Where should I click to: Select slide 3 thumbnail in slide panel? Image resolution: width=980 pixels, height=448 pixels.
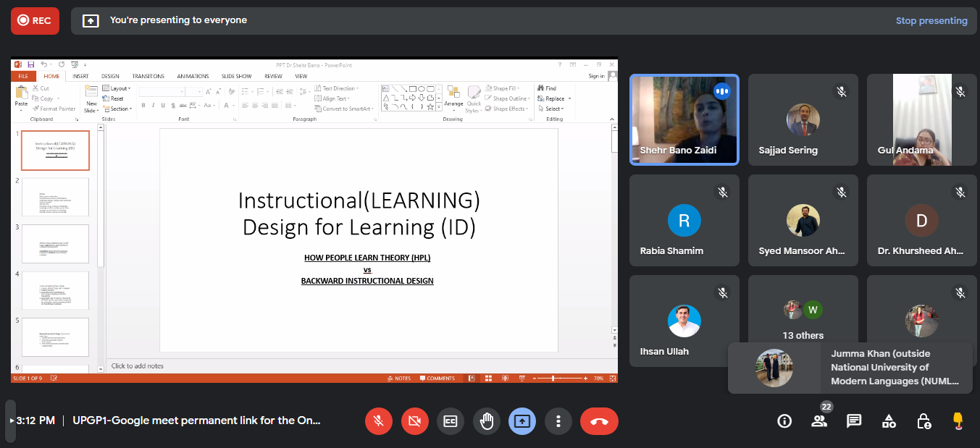[55, 243]
